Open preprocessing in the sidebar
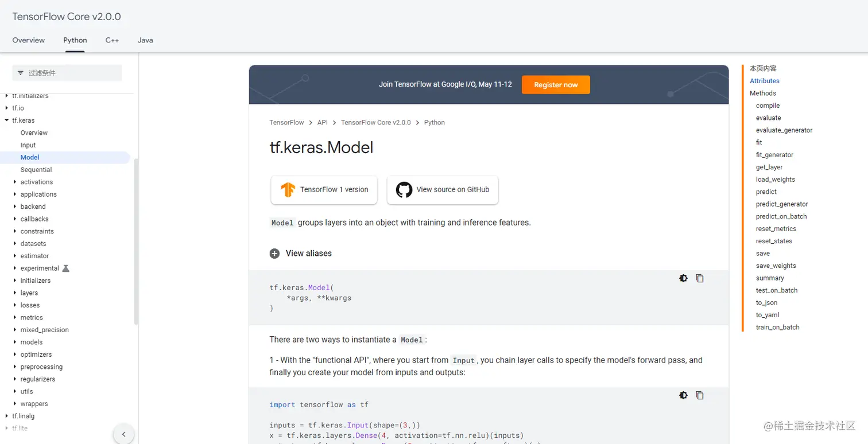The width and height of the screenshot is (868, 444). [x=41, y=367]
